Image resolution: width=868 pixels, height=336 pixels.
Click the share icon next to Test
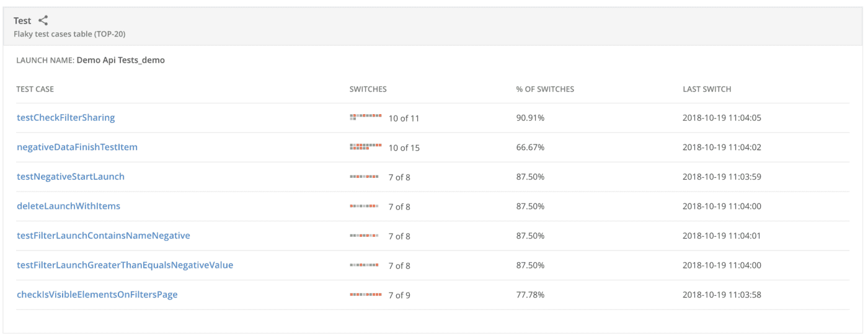pos(43,20)
